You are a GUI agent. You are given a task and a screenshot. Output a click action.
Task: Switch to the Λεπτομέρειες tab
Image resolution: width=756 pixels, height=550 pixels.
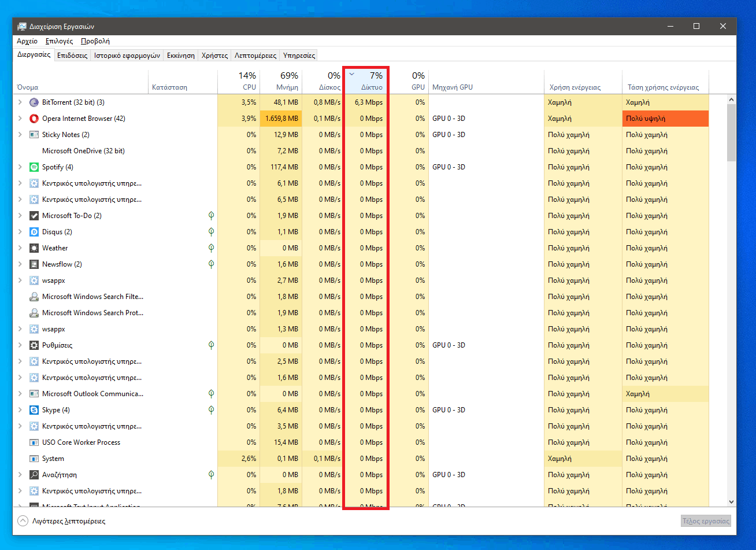click(x=255, y=56)
